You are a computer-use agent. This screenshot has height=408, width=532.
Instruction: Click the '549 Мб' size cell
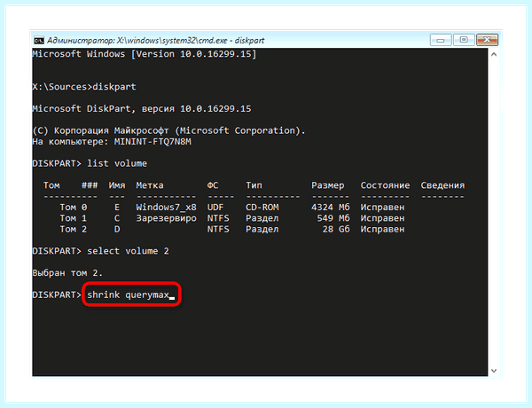click(x=333, y=218)
